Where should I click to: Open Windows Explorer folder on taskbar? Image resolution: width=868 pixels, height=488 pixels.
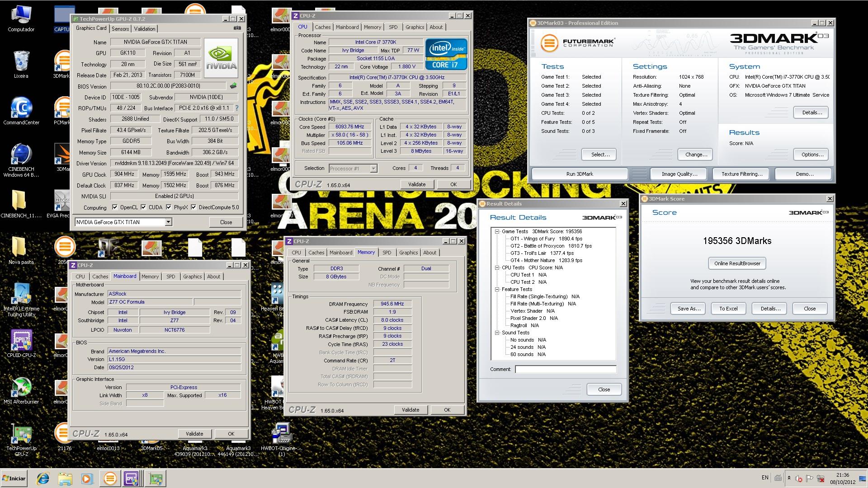click(65, 479)
